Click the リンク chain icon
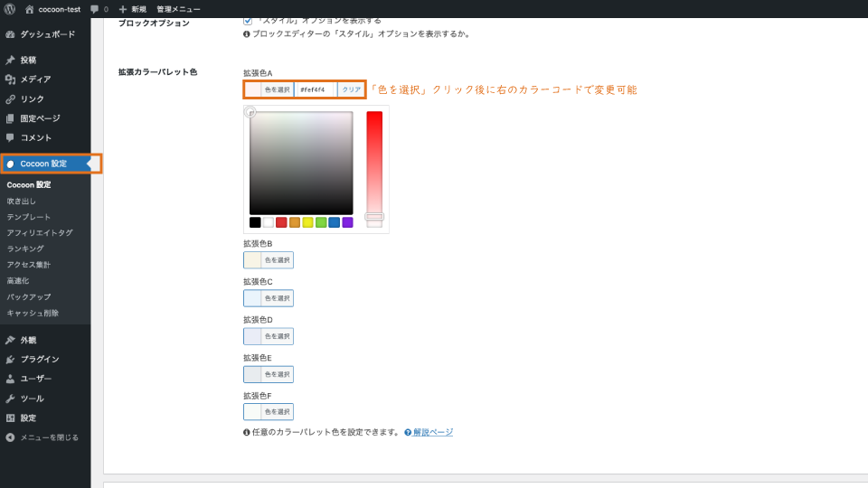Screen dimensions: 868x488 click(x=10, y=99)
